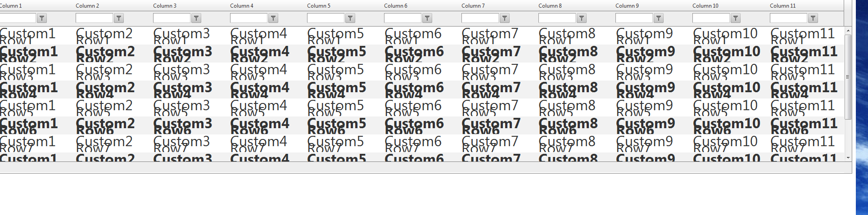Sort by the Column 10 header
The width and height of the screenshot is (868, 215).
(705, 6)
